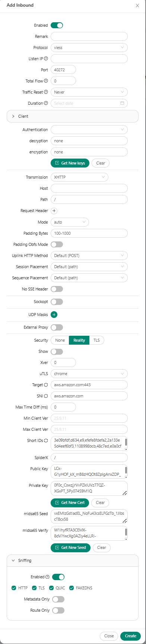The width and height of the screenshot is (146, 644).
Task: Enable External Proxy switch
Action: click(x=57, y=327)
